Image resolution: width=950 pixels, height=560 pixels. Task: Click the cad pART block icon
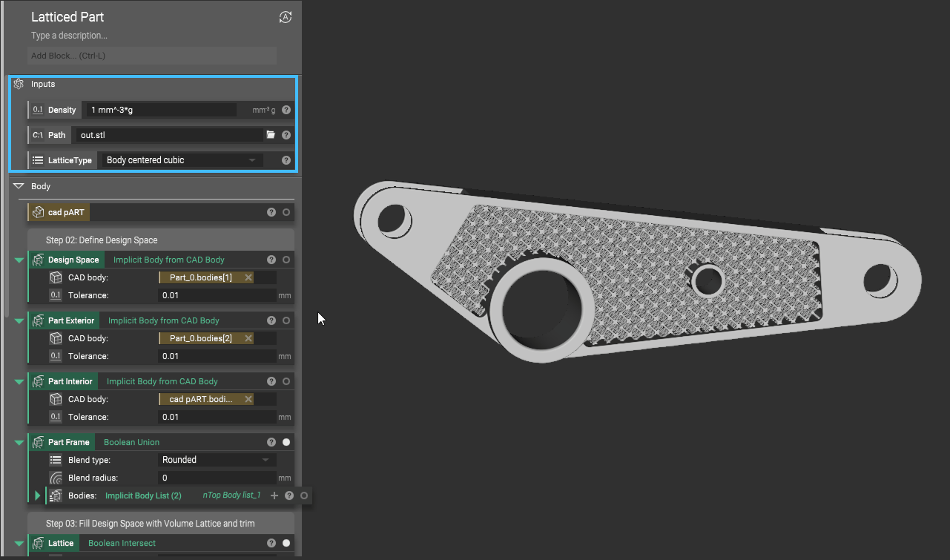[x=38, y=212]
